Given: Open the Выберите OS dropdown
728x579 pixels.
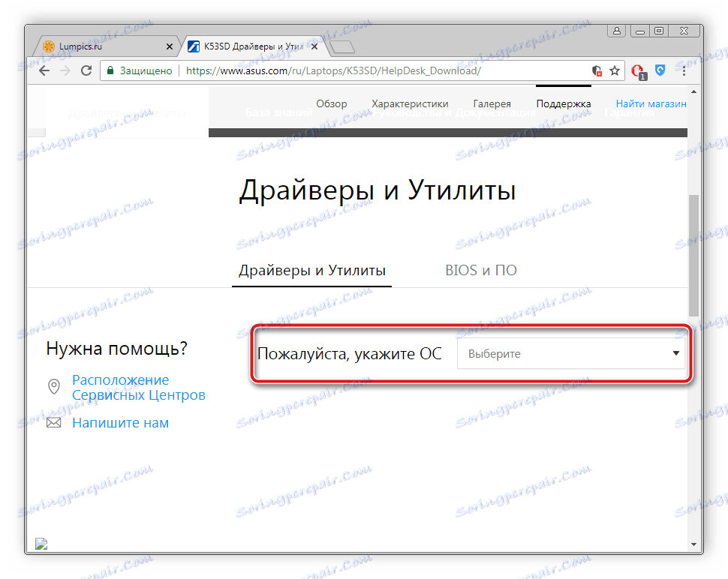Looking at the screenshot, I should pyautogui.click(x=572, y=353).
